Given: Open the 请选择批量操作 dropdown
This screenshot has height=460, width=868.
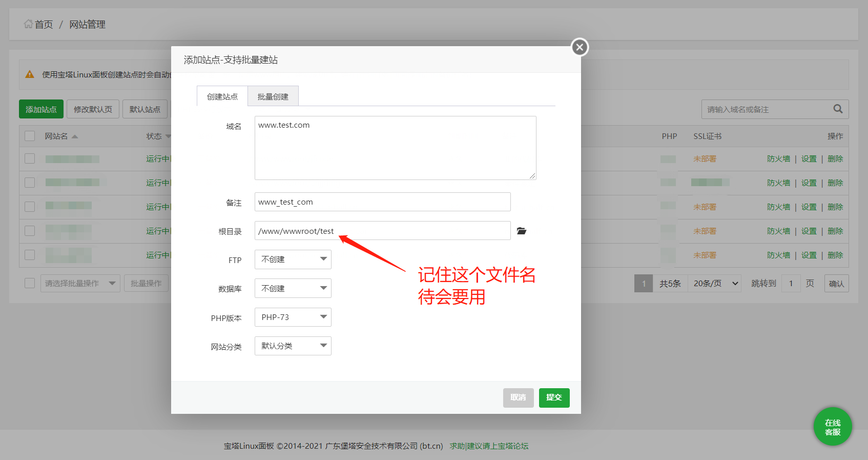Looking at the screenshot, I should [80, 283].
